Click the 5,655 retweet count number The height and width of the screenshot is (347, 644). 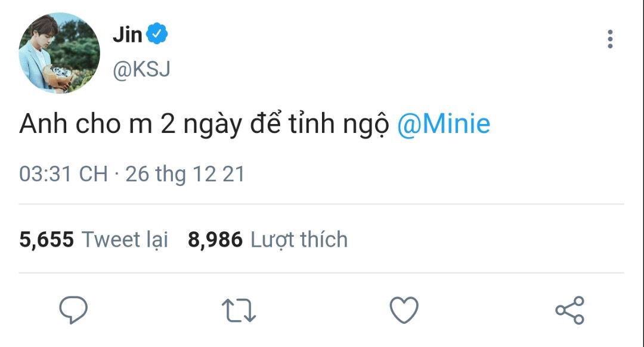(47, 240)
